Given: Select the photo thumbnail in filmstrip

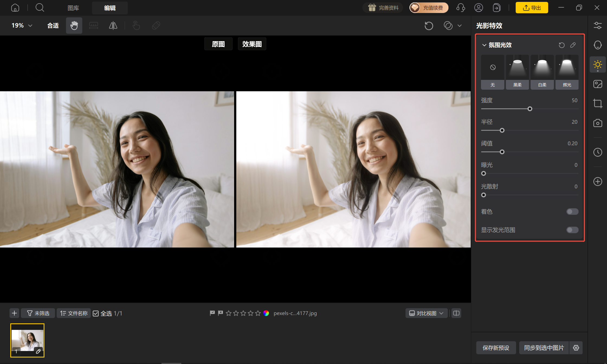Looking at the screenshot, I should click(x=27, y=340).
